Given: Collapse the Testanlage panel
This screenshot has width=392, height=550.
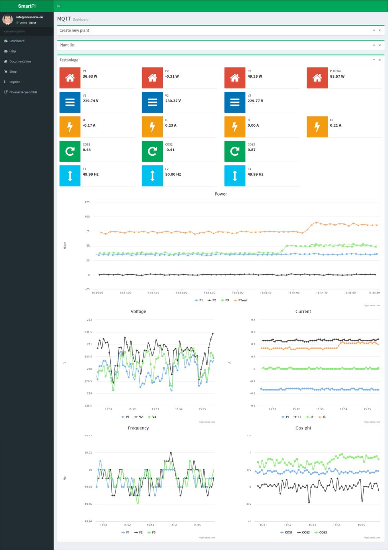Looking at the screenshot, I should coord(374,60).
